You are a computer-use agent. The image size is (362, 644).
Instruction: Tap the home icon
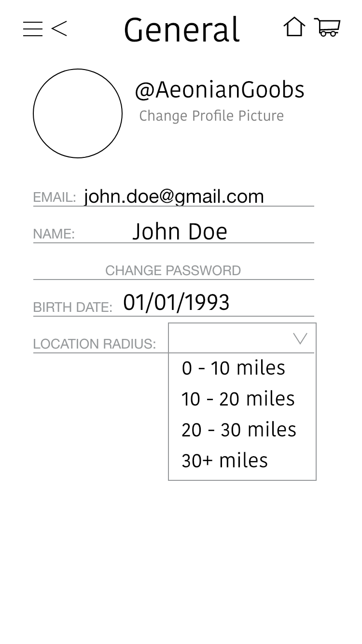pyautogui.click(x=294, y=27)
